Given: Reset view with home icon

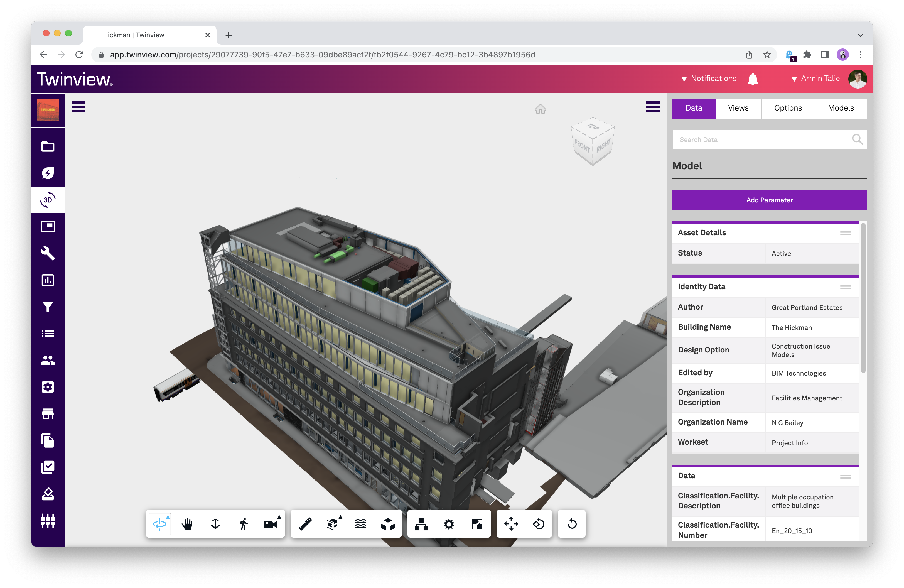Looking at the screenshot, I should pos(540,109).
